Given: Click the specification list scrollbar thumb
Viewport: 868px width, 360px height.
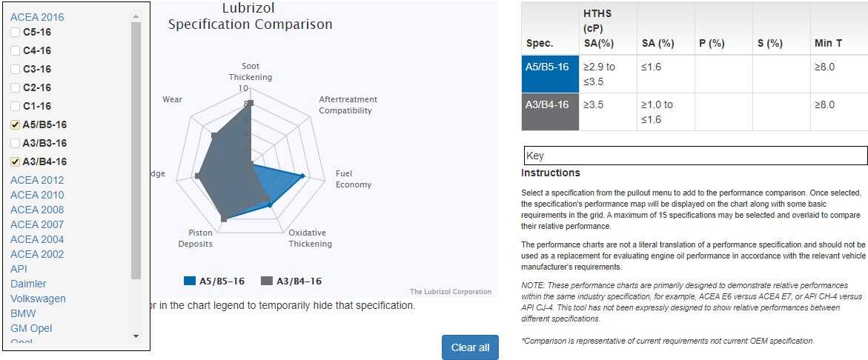Looking at the screenshot, I should [136, 148].
